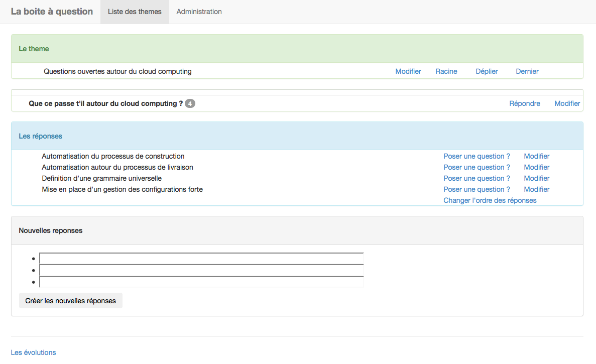Click Répondre for the cloud computing question

(x=524, y=103)
